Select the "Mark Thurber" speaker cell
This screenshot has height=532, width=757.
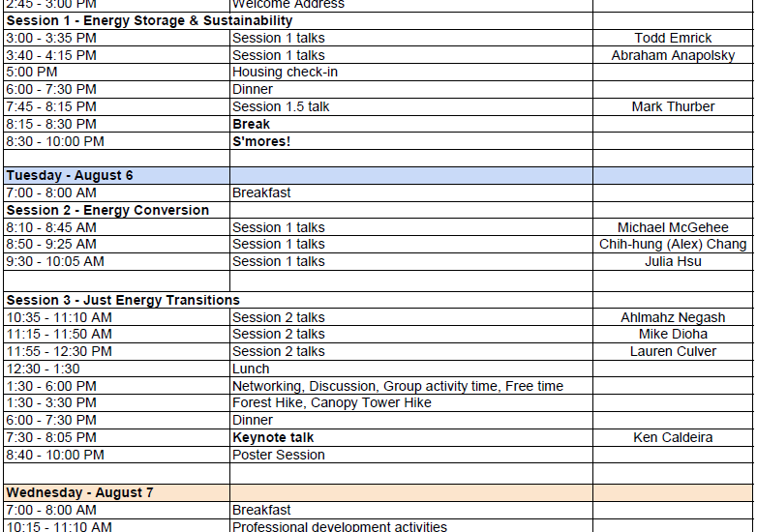673,106
